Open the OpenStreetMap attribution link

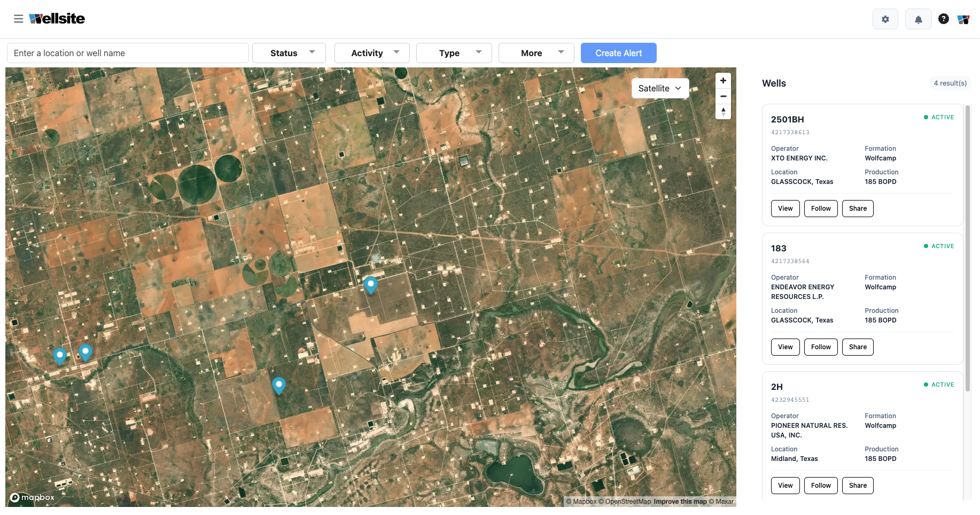click(625, 502)
